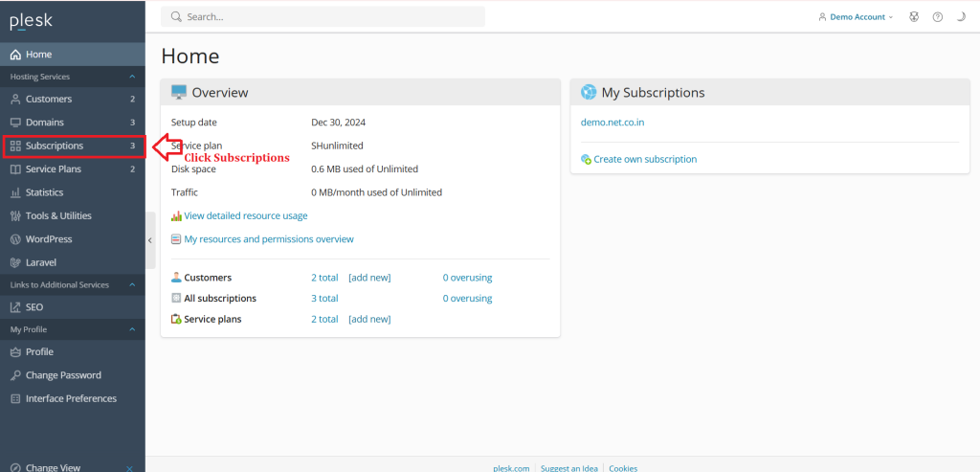Close the Change View bar with X

tap(129, 468)
